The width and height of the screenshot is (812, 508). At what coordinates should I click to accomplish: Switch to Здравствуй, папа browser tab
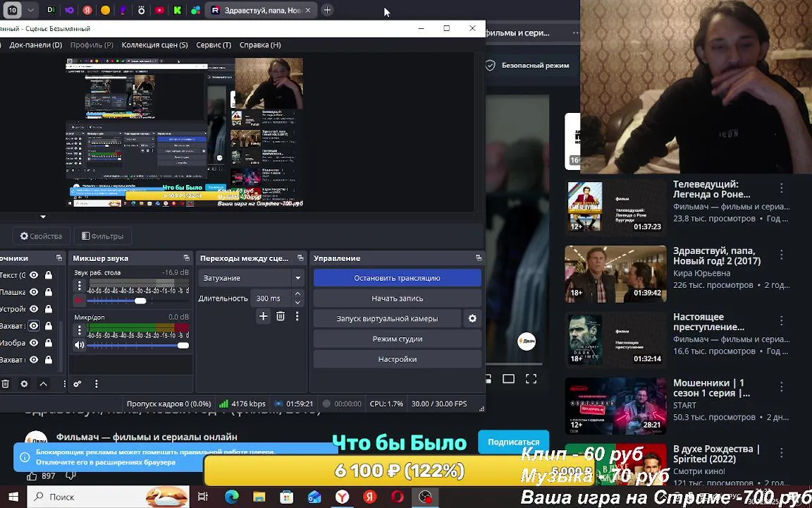261,10
